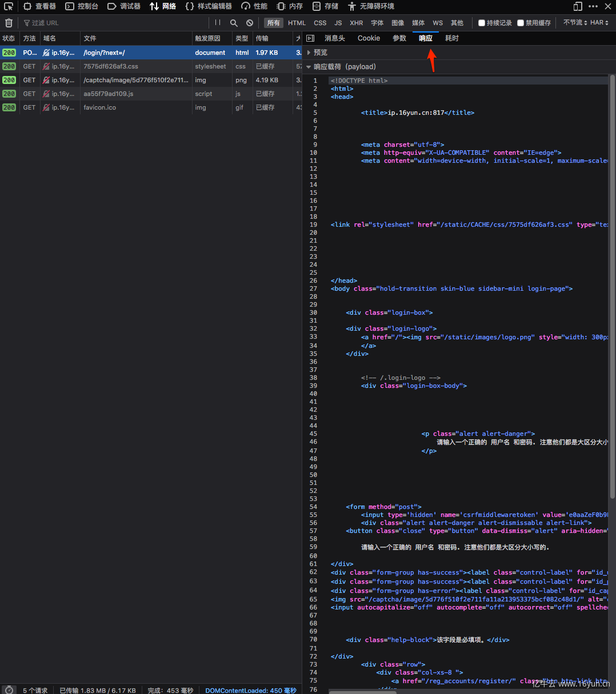Filter requests by CSS type
The image size is (616, 694).
tap(320, 23)
